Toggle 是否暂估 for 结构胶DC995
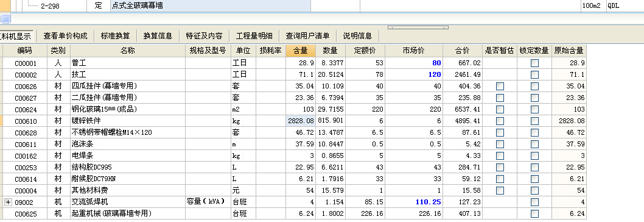644x222 pixels. (500, 167)
